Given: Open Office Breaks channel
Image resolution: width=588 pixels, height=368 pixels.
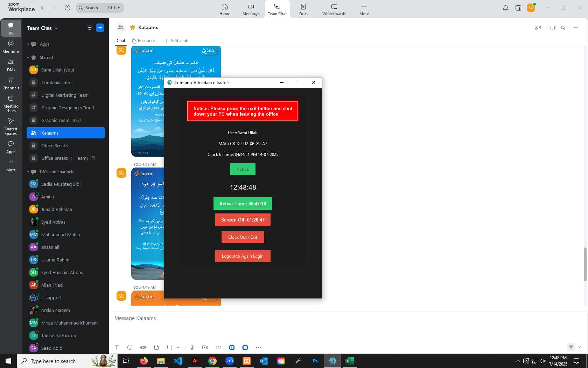Looking at the screenshot, I should click(x=65, y=146).
